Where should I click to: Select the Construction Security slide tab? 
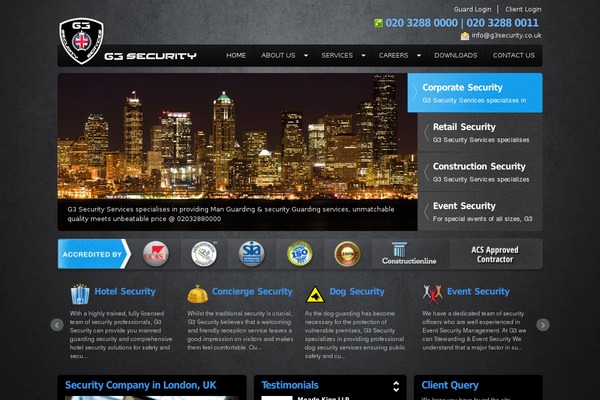pos(480,172)
